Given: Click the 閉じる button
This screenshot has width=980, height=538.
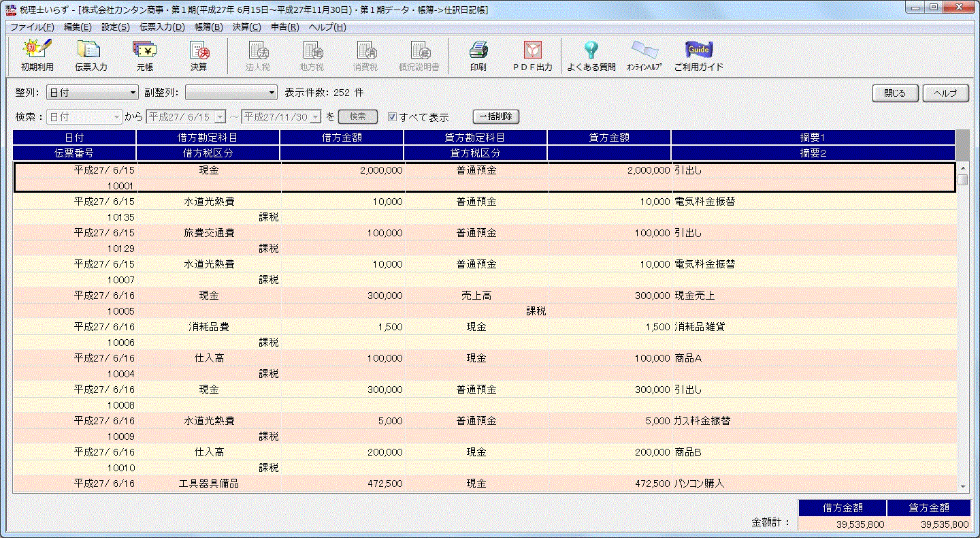Looking at the screenshot, I should (895, 93).
